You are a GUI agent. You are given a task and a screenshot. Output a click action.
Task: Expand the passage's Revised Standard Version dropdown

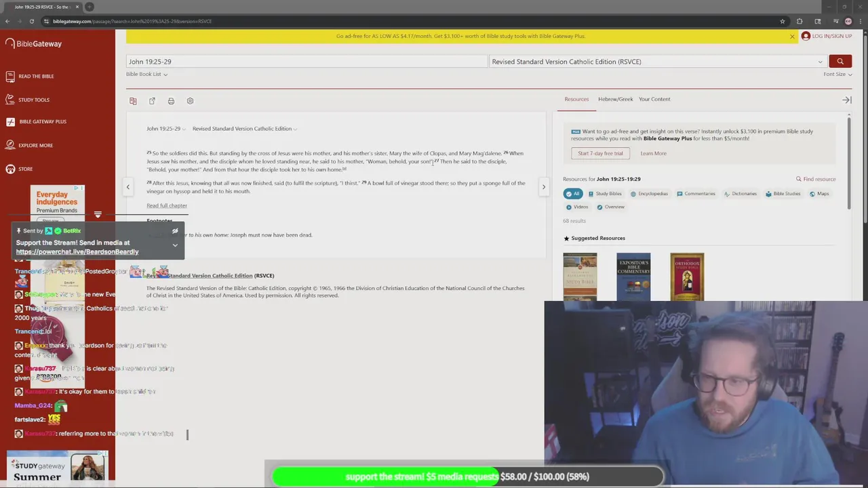pyautogui.click(x=245, y=129)
